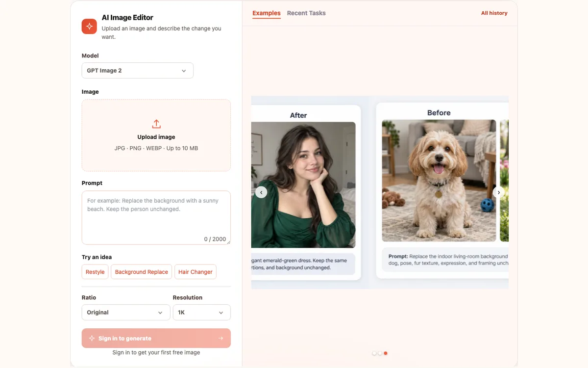Viewport: 588px width, 368px height.
Task: Click the 'JPG · PNG · WEBP · Up to 10 MB' text
Action: coord(156,148)
